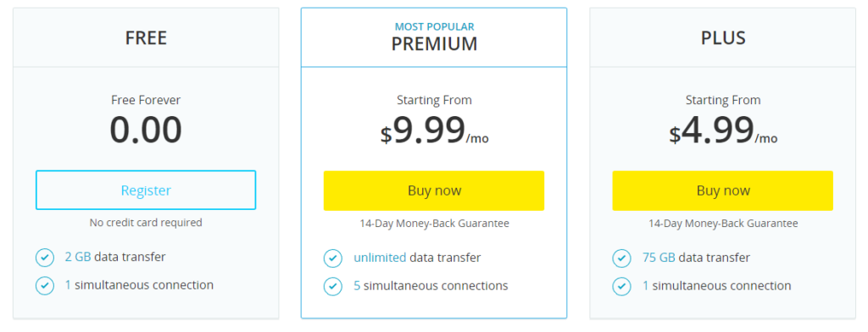Click checkmark icon beside Plus plan simultaneous connection
Image resolution: width=868 pixels, height=332 pixels.
(x=621, y=286)
